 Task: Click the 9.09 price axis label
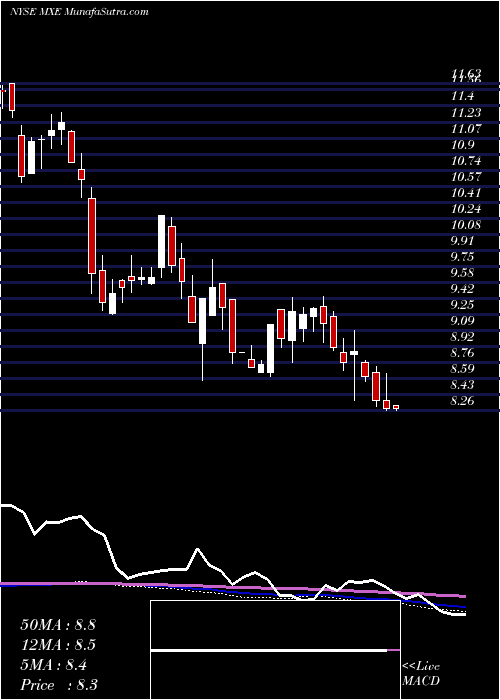coord(462,321)
